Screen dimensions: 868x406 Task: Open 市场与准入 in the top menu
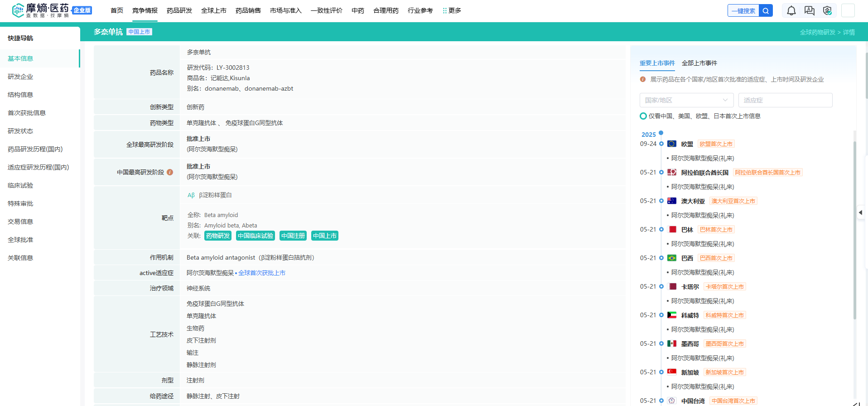point(286,10)
